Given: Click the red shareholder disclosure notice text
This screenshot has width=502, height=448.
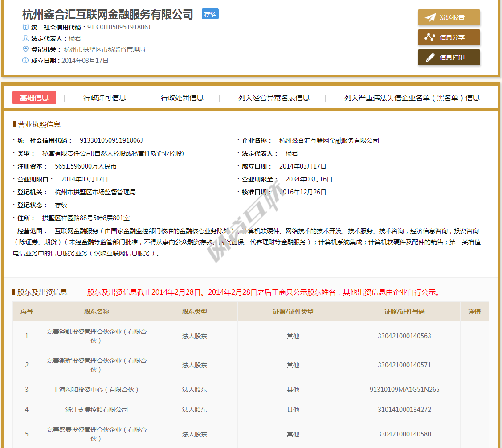Looking at the screenshot, I should (x=265, y=292).
